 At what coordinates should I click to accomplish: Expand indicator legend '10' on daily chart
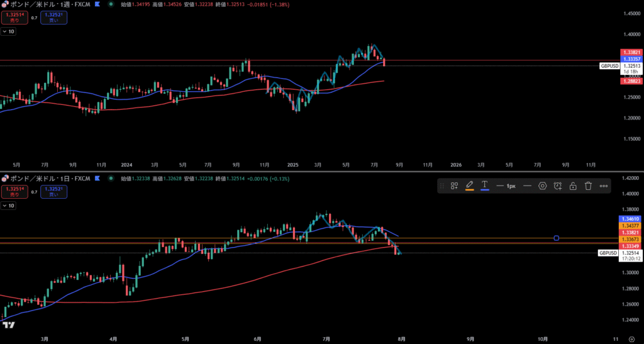pos(9,206)
